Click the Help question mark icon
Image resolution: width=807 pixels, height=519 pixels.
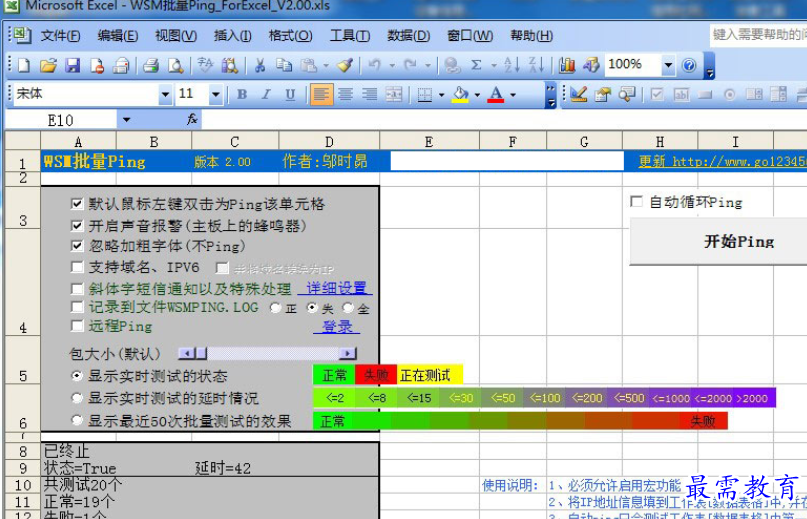pos(689,65)
